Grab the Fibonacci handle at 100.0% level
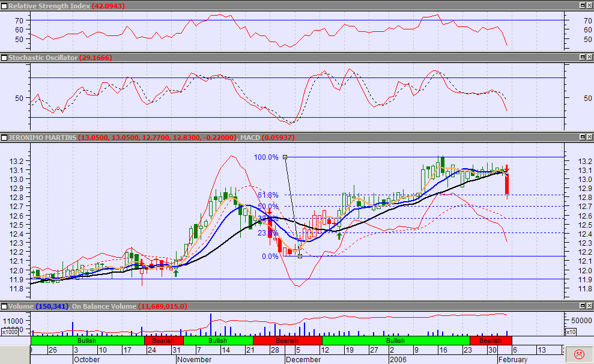Image resolution: width=594 pixels, height=364 pixels. coord(285,157)
